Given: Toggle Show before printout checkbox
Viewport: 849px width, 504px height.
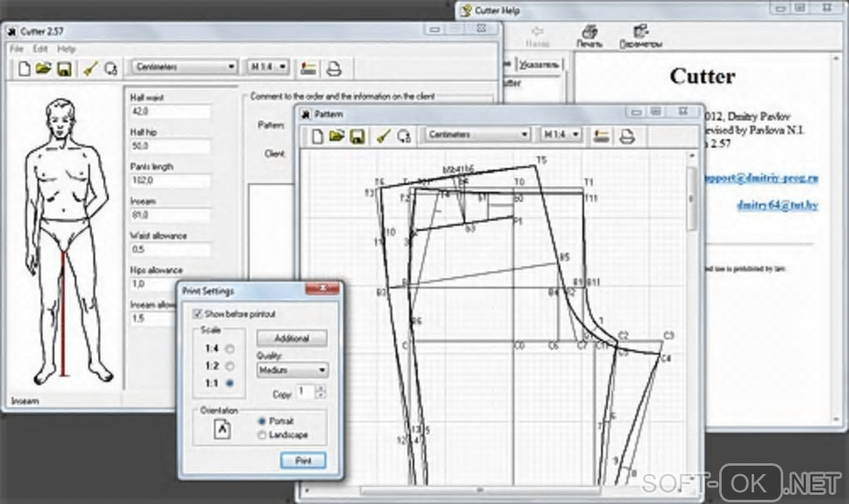Looking at the screenshot, I should click(197, 314).
